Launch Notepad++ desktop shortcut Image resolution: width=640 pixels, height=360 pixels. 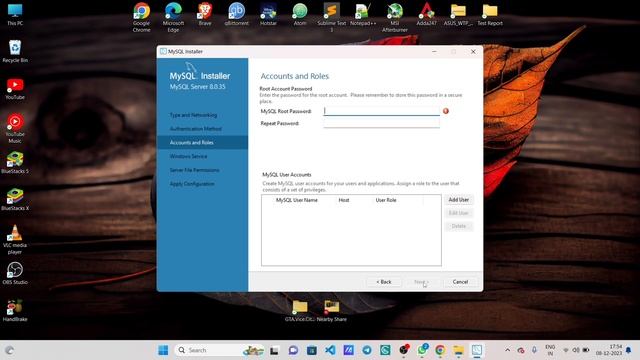[363, 14]
